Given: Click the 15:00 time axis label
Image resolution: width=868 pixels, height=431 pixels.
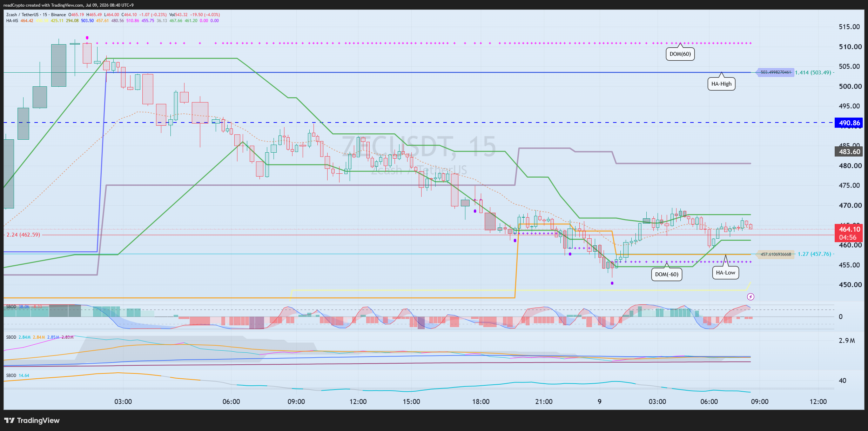Looking at the screenshot, I should pos(411,402).
